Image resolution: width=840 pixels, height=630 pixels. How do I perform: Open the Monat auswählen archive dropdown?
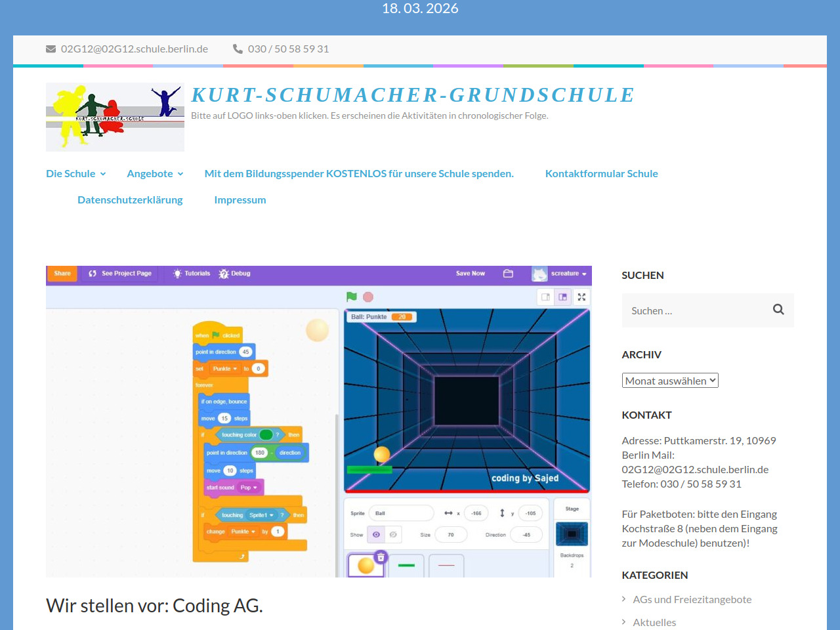[x=670, y=381]
